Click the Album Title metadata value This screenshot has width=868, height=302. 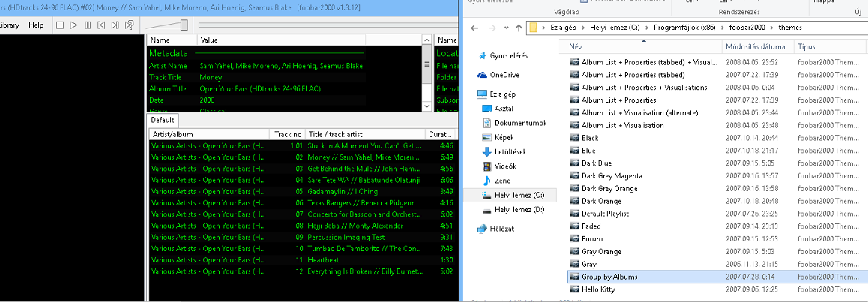pos(260,88)
